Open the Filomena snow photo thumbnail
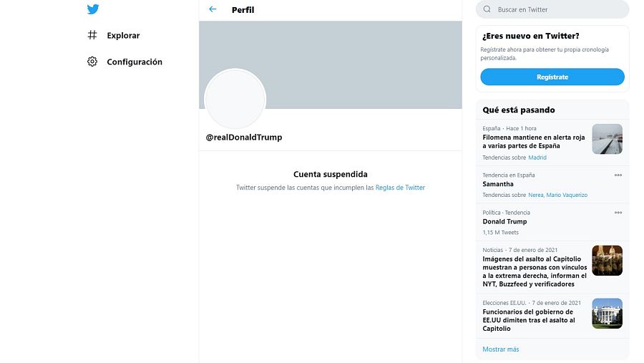This screenshot has height=363, width=644. pos(607,139)
